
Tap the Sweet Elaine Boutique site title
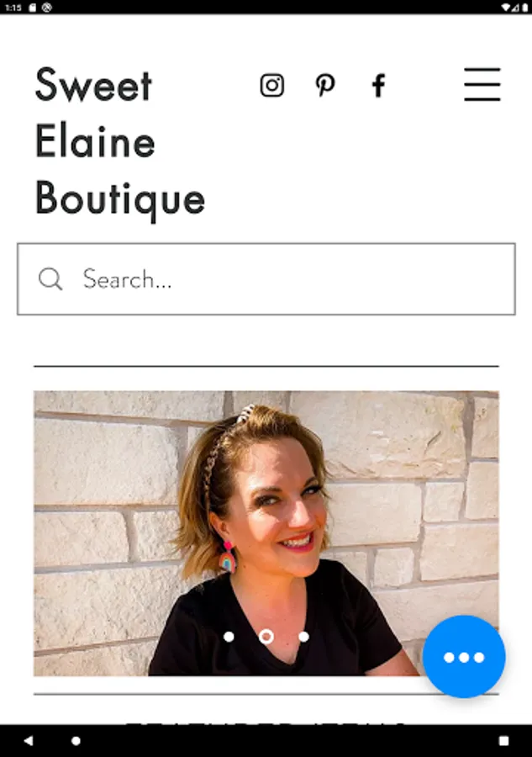click(x=120, y=142)
